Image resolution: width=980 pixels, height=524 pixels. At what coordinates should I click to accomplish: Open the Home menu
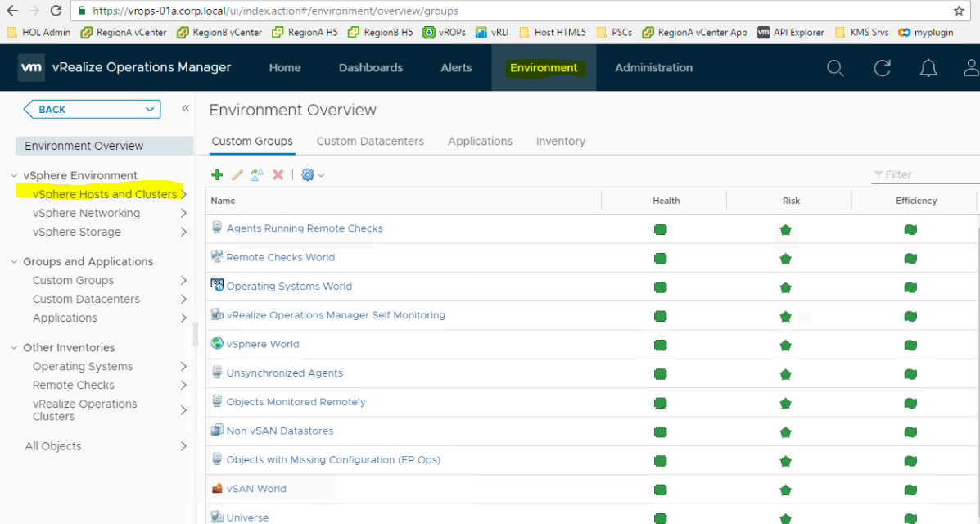click(x=285, y=67)
